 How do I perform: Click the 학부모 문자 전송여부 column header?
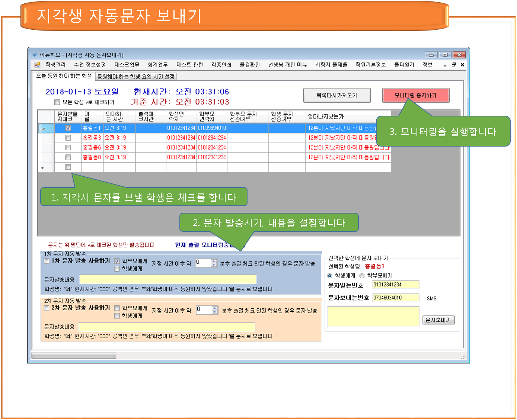248,116
